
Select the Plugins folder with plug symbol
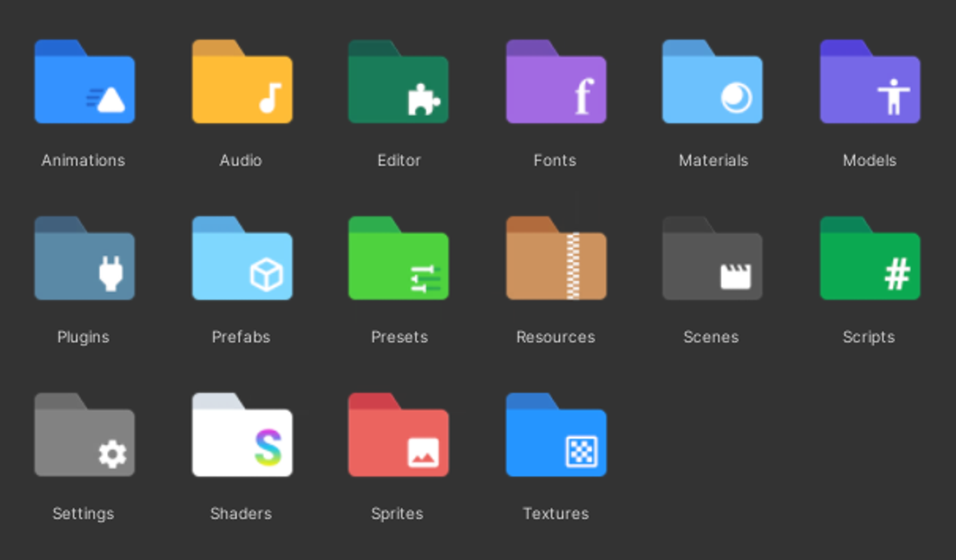pos(85,259)
